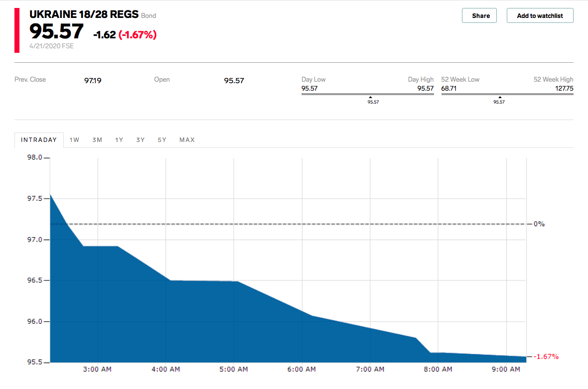
Task: Click the red "(-1.67%)" header percentage
Action: (x=138, y=35)
